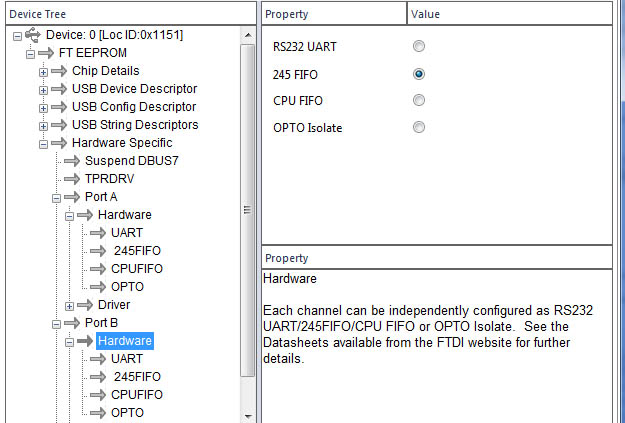This screenshot has width=625, height=423.
Task: Click the device tree scrollbar thumb
Action: click(x=248, y=210)
